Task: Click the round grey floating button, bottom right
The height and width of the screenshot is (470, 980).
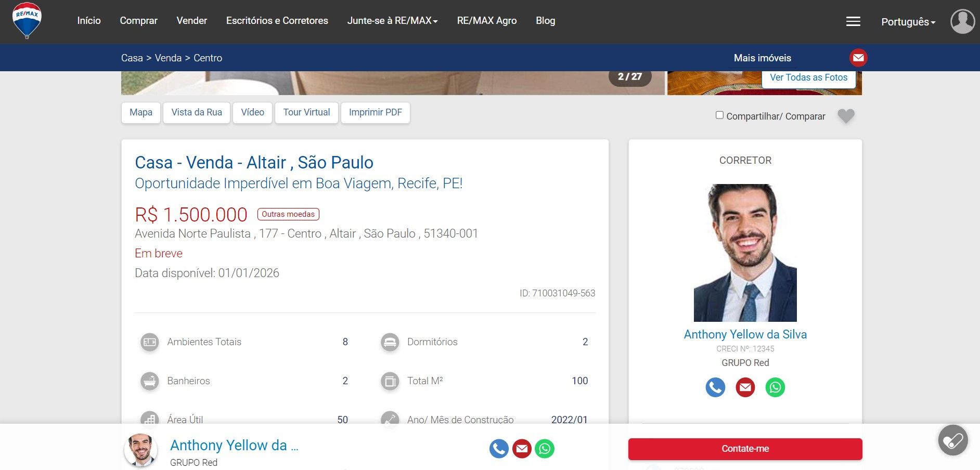Action: [953, 440]
